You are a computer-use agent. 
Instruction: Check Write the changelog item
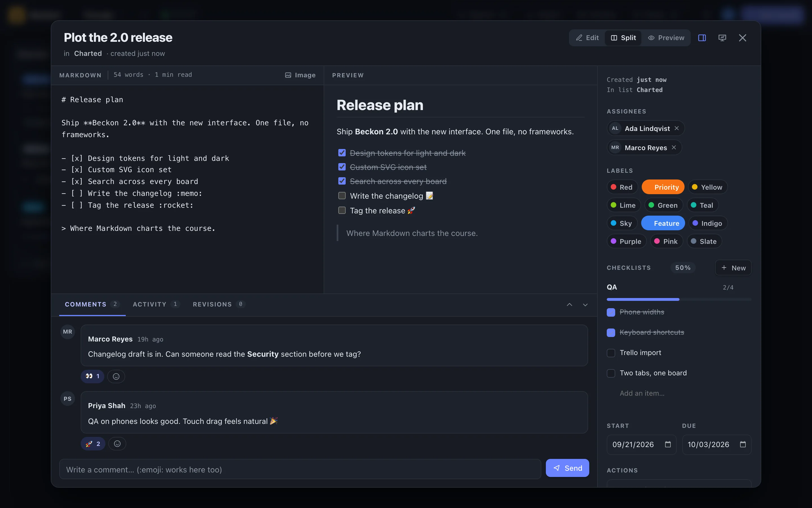click(342, 196)
